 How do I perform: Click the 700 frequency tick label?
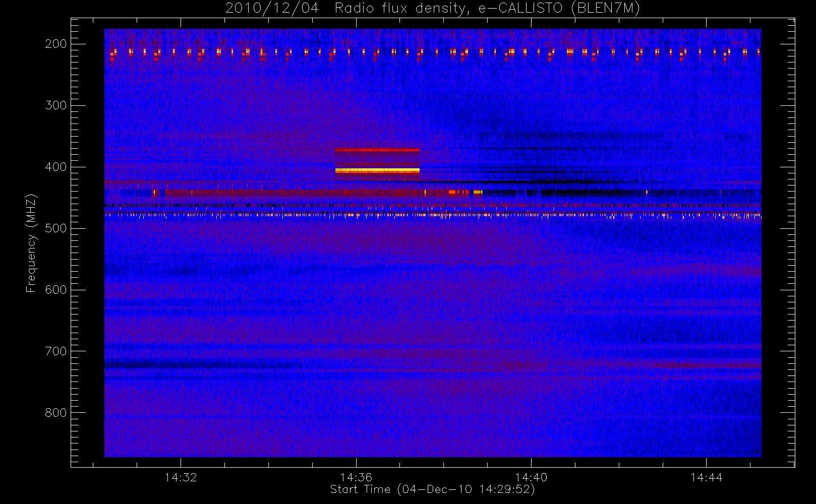56,351
